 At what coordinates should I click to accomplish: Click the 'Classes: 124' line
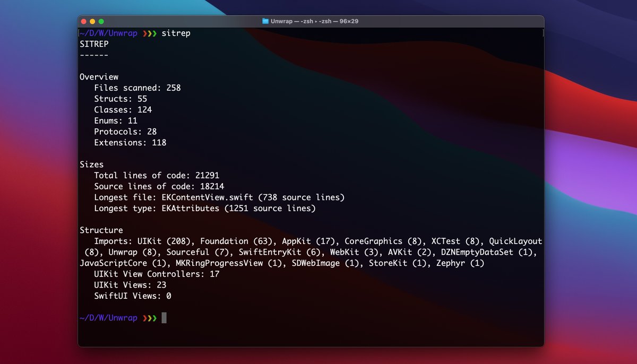click(x=123, y=110)
